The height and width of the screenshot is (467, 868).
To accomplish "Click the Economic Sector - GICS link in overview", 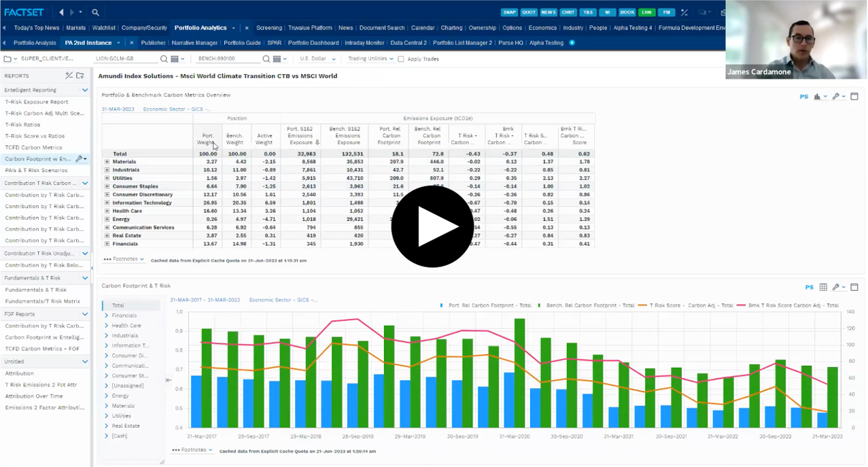I will point(177,109).
